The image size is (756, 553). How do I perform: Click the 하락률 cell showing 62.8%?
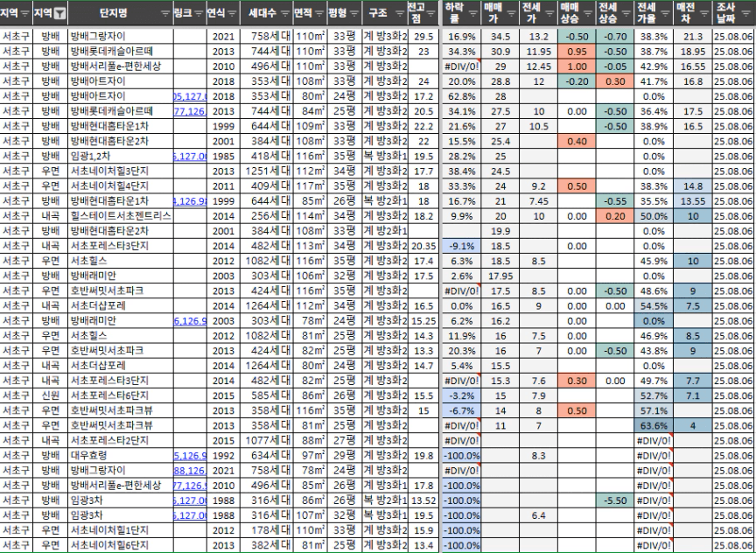coord(461,96)
